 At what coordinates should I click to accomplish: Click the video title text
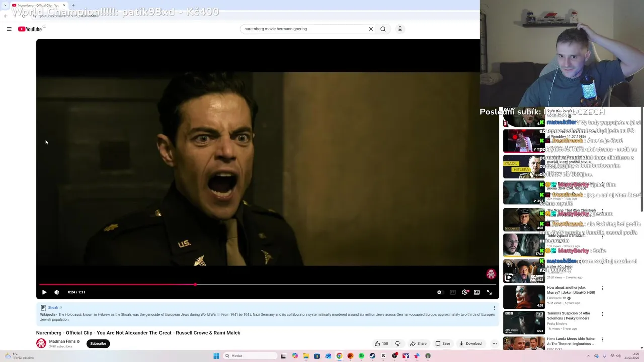coord(138,333)
